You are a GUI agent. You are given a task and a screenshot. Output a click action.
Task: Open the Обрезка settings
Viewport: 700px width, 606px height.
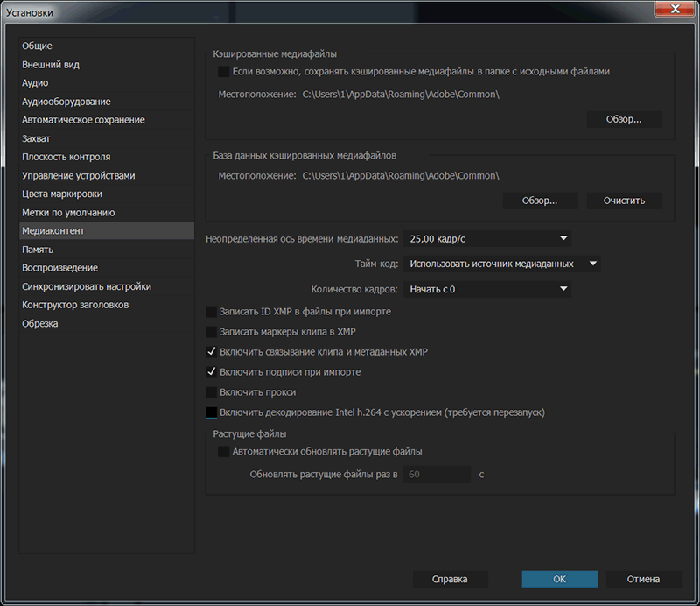(x=107, y=323)
